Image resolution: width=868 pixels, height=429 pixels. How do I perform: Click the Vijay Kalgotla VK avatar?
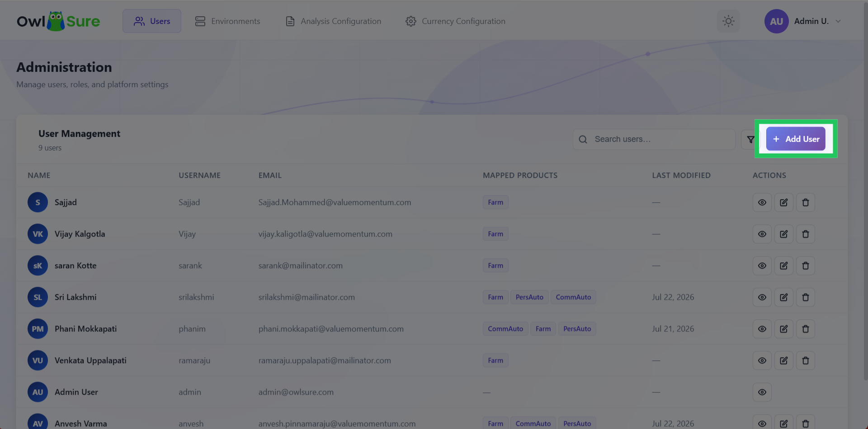click(38, 234)
